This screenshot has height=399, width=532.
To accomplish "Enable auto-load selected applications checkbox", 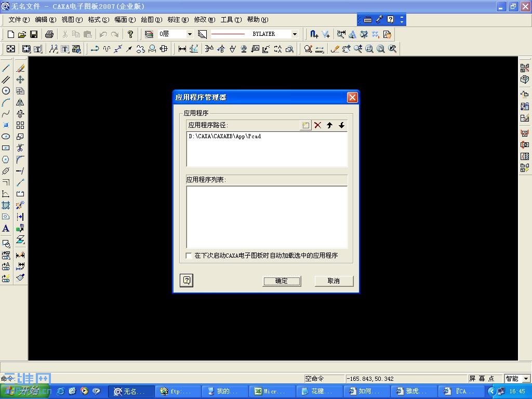I will (x=189, y=256).
